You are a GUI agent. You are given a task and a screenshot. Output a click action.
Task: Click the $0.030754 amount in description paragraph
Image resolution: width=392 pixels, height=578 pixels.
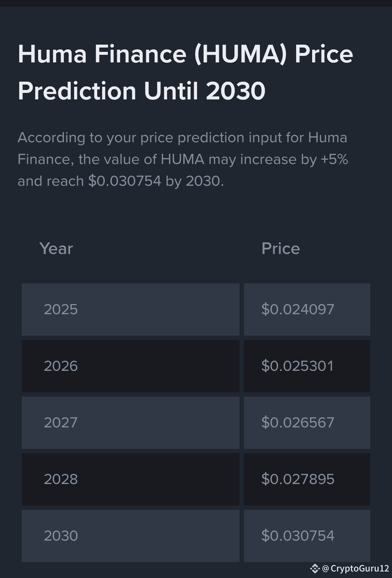click(125, 181)
